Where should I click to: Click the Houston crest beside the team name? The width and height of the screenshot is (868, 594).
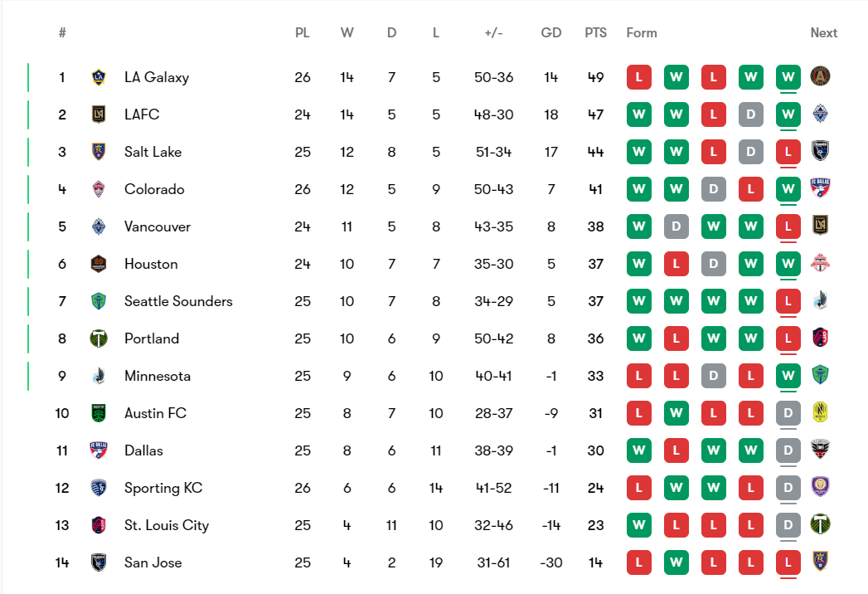99,264
